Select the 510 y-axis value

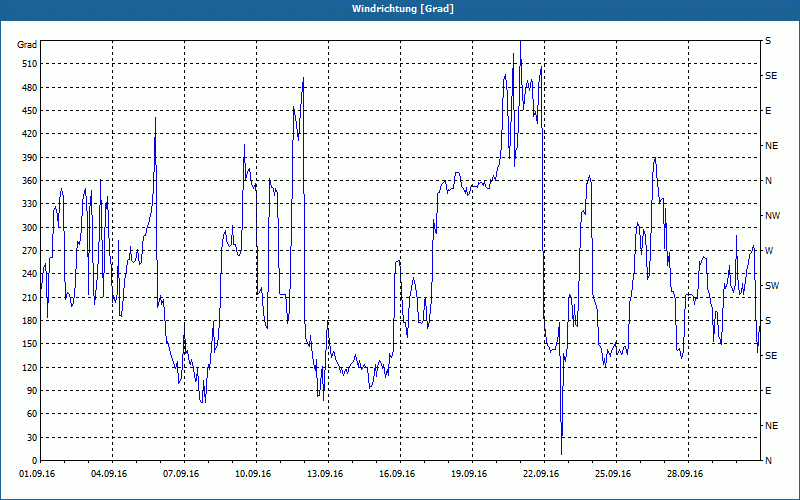[x=29, y=64]
